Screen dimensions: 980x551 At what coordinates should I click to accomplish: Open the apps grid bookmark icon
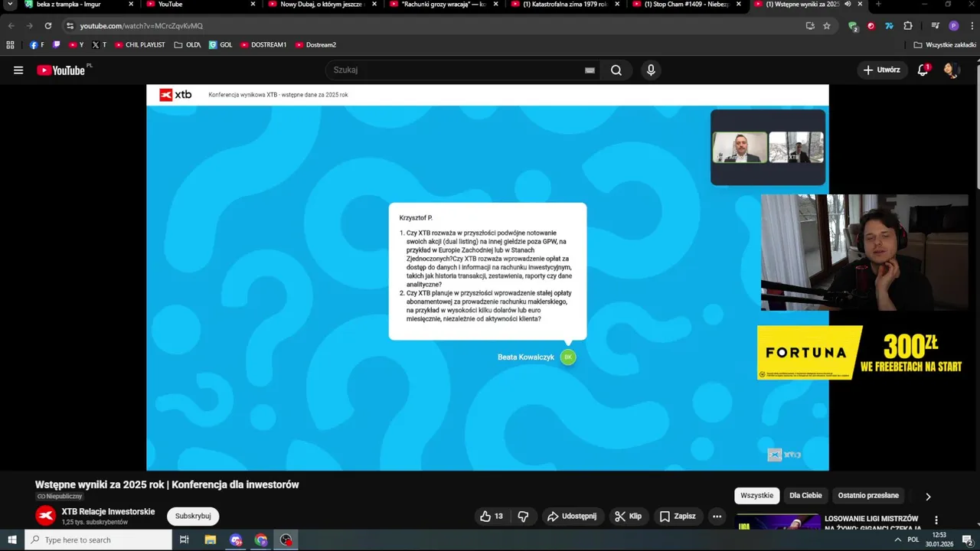(11, 44)
